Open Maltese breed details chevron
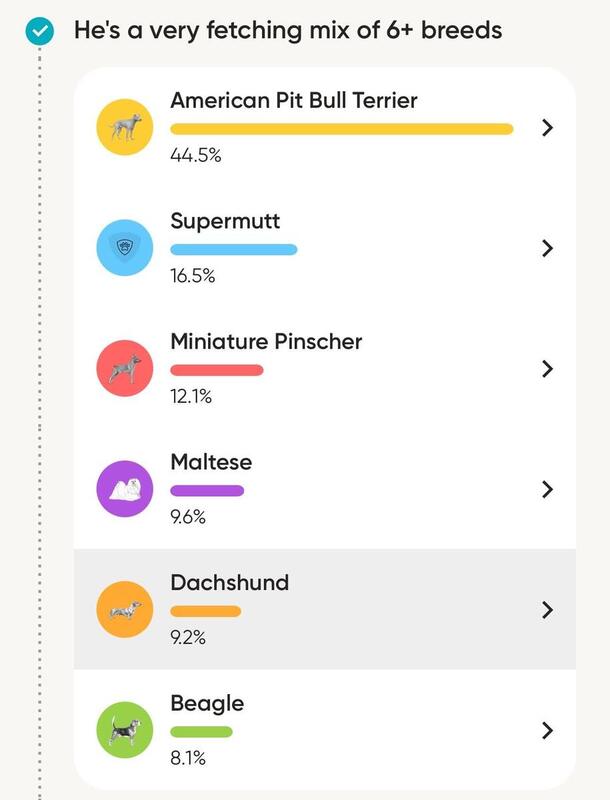 pos(547,489)
